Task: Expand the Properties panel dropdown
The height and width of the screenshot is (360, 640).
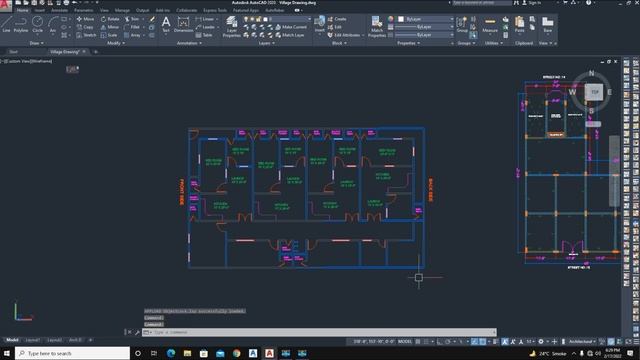Action: point(409,43)
